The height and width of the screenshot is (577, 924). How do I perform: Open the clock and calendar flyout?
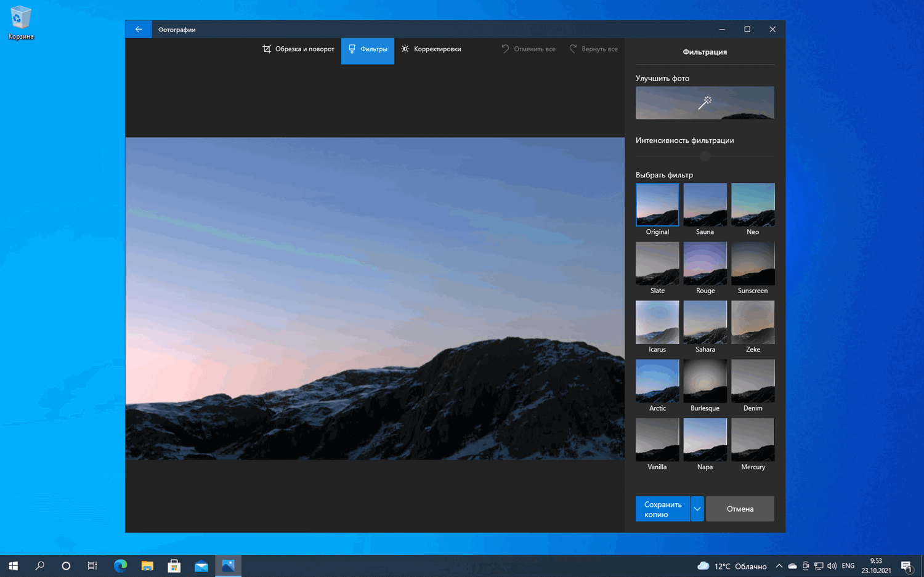876,566
